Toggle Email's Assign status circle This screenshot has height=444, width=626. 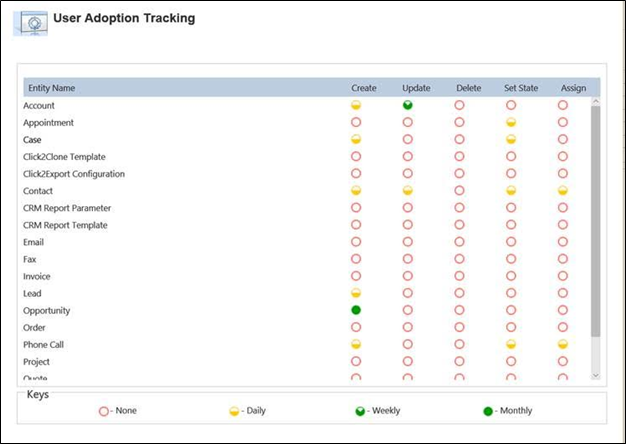pyautogui.click(x=563, y=242)
